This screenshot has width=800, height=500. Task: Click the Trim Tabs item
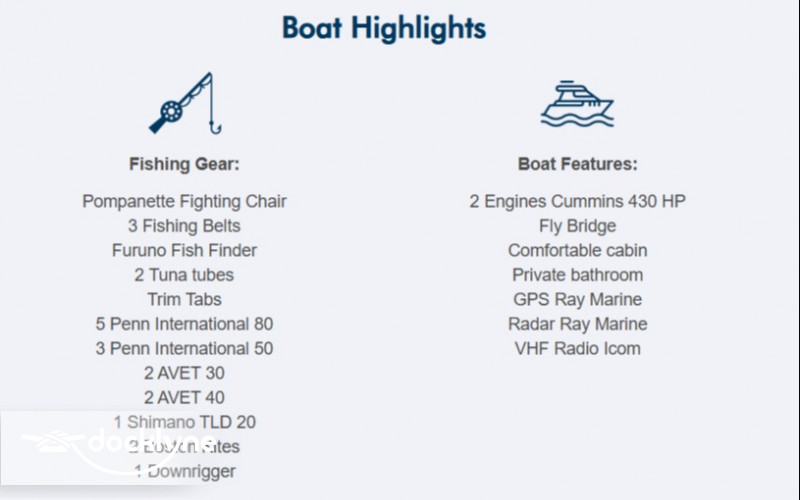click(x=184, y=299)
